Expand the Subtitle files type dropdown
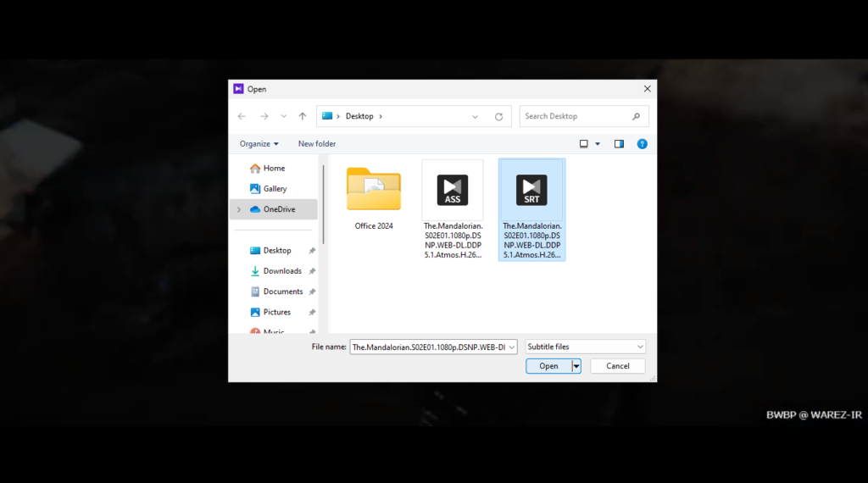 [640, 347]
